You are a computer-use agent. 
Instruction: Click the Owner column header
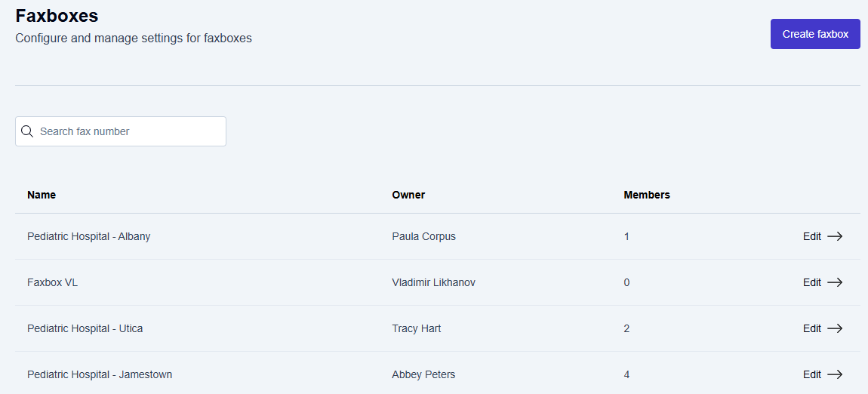[408, 195]
